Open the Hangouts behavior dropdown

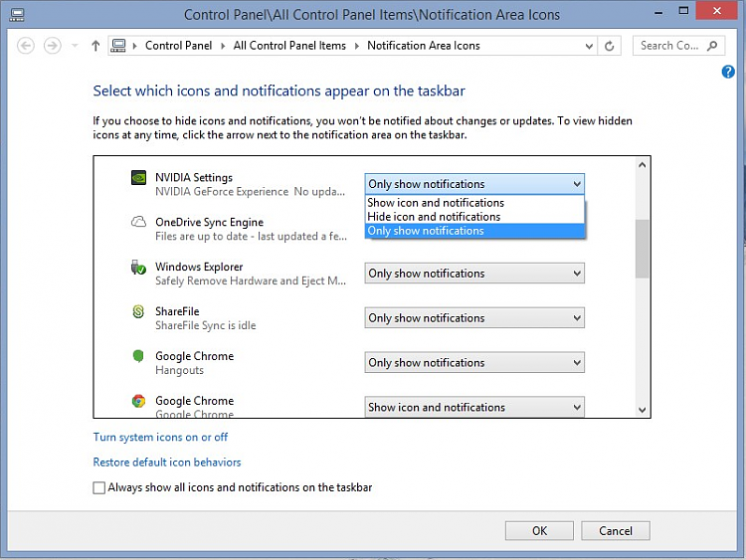click(x=474, y=362)
